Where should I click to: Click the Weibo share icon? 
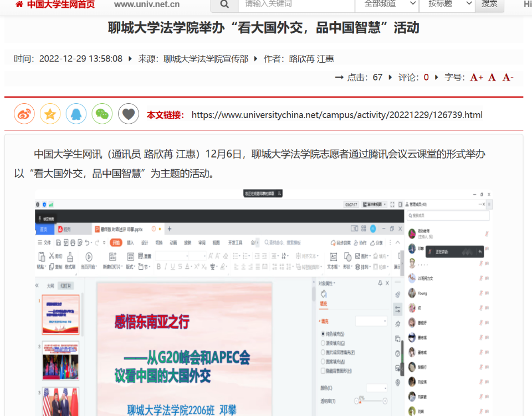point(24,114)
